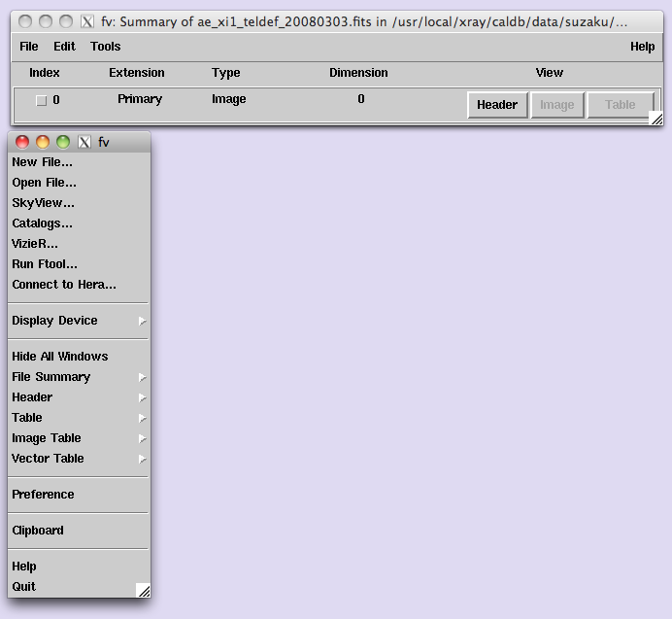The height and width of the screenshot is (619, 672).
Task: Open Preference in fv window
Action: click(43, 495)
